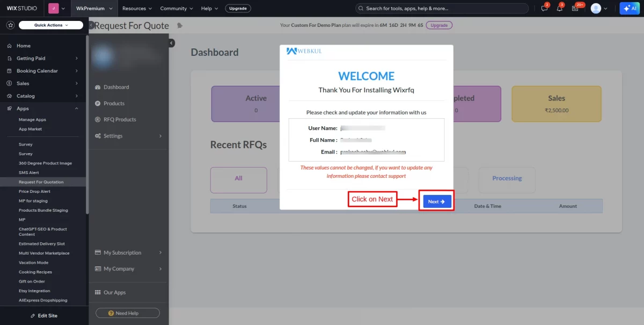Click the RFQ Products registered icon
Screen dimensions: 644x325
click(x=98, y=119)
